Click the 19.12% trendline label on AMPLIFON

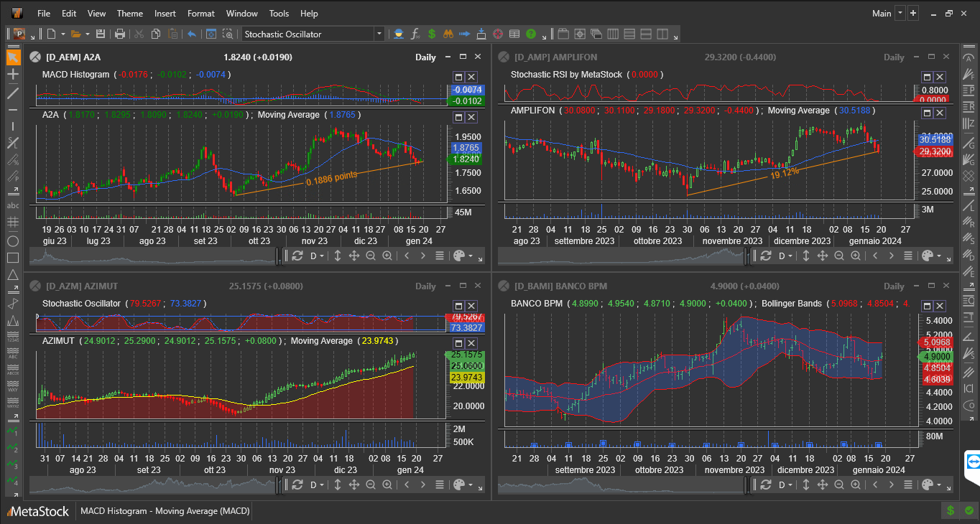coord(785,174)
